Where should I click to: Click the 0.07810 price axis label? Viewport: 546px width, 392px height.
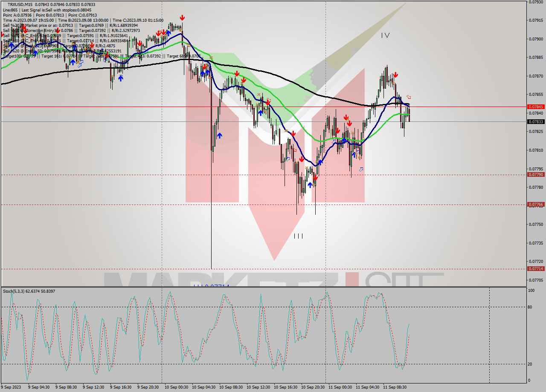536,150
